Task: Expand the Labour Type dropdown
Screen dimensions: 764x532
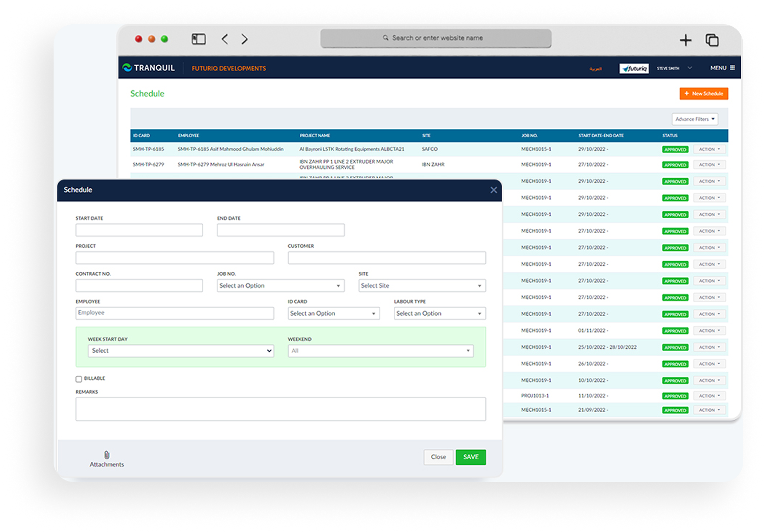Action: [x=439, y=314]
